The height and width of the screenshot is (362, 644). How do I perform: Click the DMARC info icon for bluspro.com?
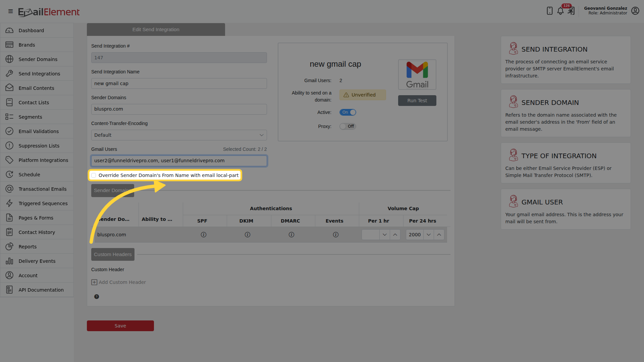tap(291, 235)
